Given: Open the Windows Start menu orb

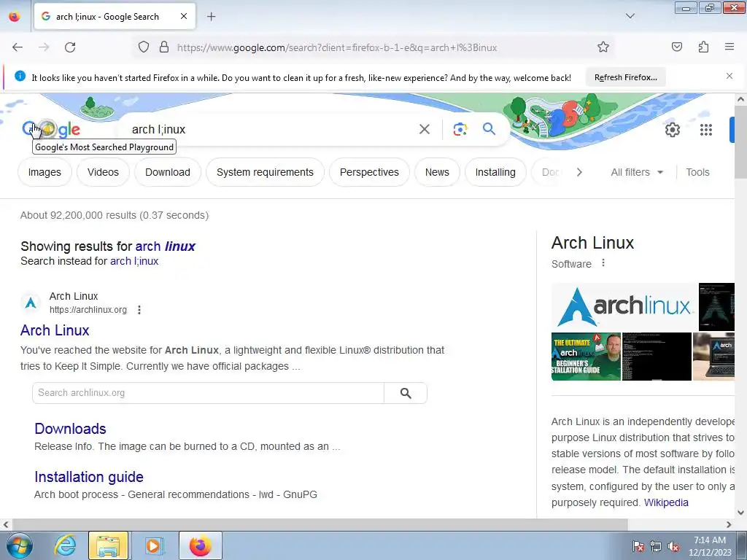Looking at the screenshot, I should 20,545.
